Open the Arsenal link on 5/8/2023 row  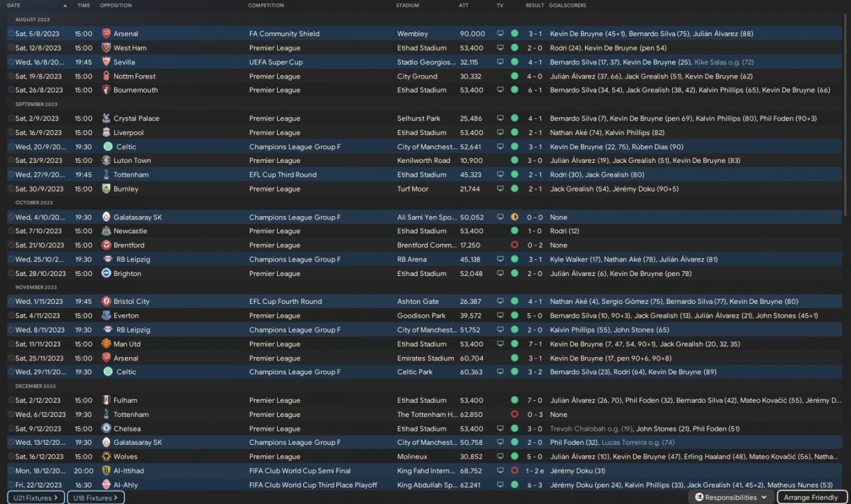click(x=126, y=34)
